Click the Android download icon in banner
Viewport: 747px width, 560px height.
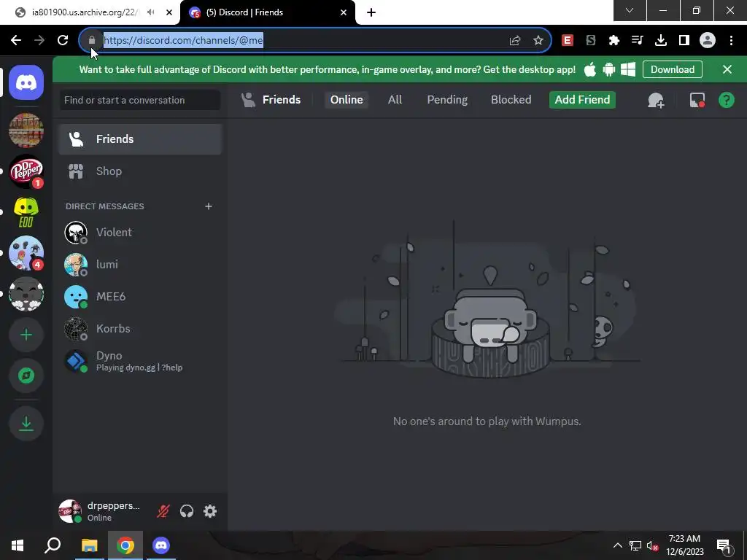click(x=609, y=69)
